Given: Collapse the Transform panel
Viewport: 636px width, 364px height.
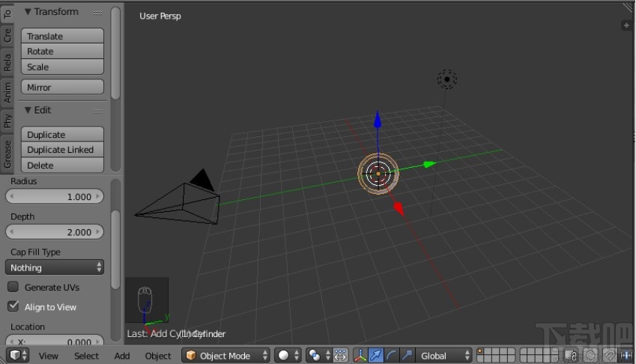Looking at the screenshot, I should (x=28, y=12).
